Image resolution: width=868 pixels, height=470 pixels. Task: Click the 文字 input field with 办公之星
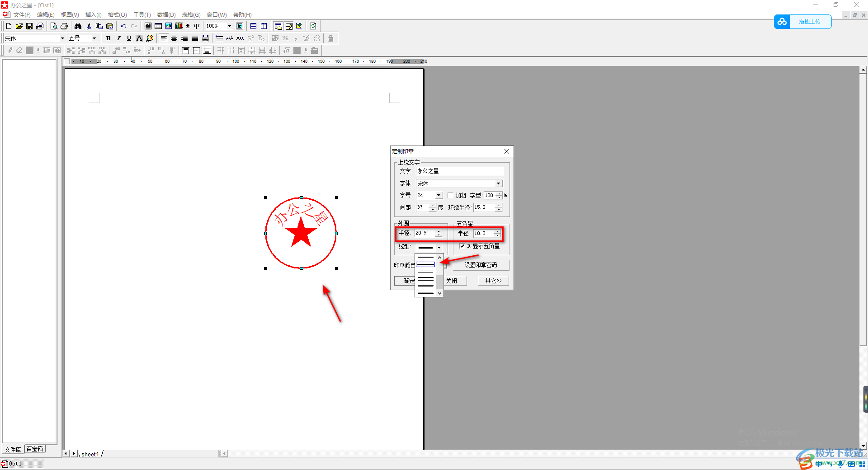tap(459, 171)
